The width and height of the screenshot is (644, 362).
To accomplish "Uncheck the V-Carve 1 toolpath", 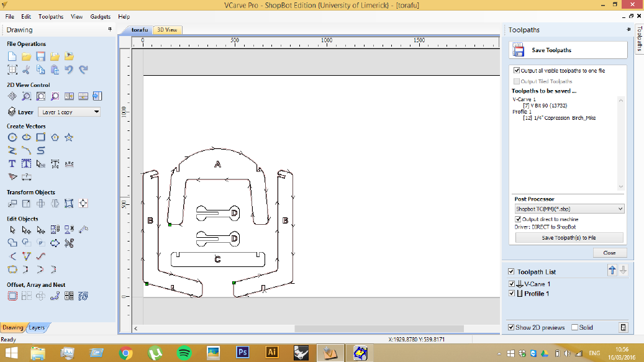I will coord(512,284).
